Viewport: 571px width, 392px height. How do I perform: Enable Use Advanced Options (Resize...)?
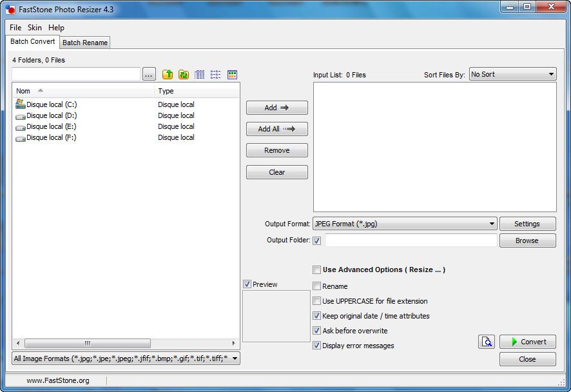(x=316, y=269)
